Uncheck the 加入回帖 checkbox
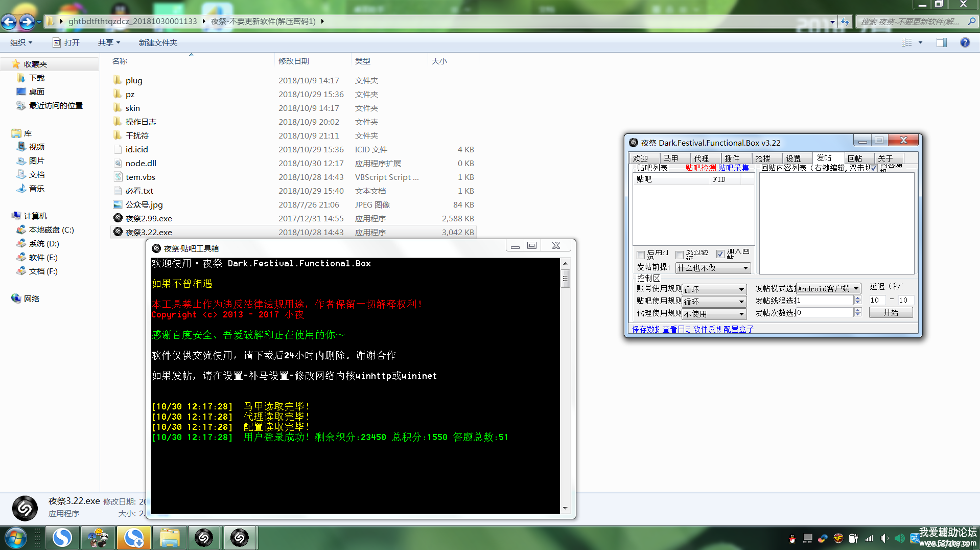Image resolution: width=980 pixels, height=550 pixels. pos(720,254)
